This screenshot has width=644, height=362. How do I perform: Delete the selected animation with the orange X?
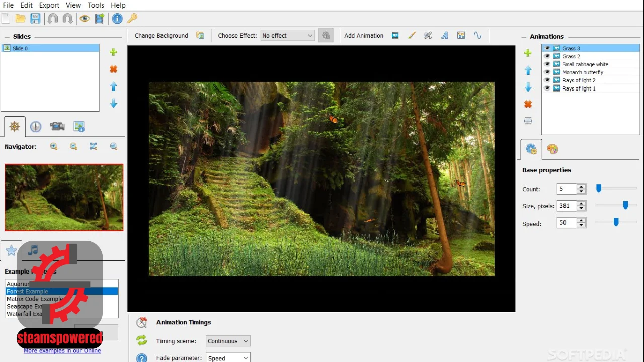tap(528, 104)
